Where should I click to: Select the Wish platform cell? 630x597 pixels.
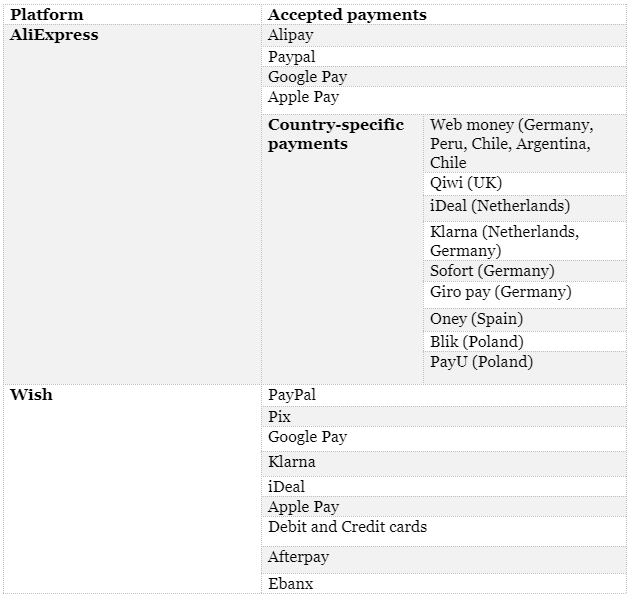click(32, 395)
